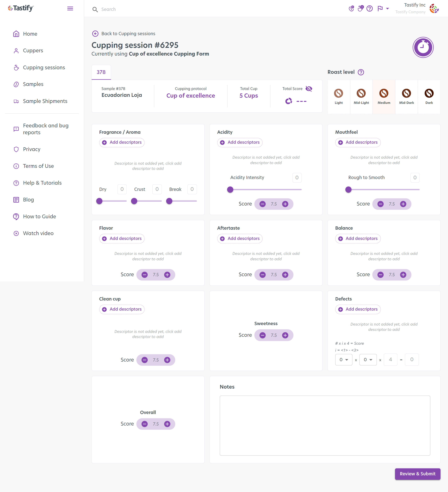Click the Tastify Inc avatar logo
Image resolution: width=448 pixels, height=492 pixels.
(x=434, y=9)
